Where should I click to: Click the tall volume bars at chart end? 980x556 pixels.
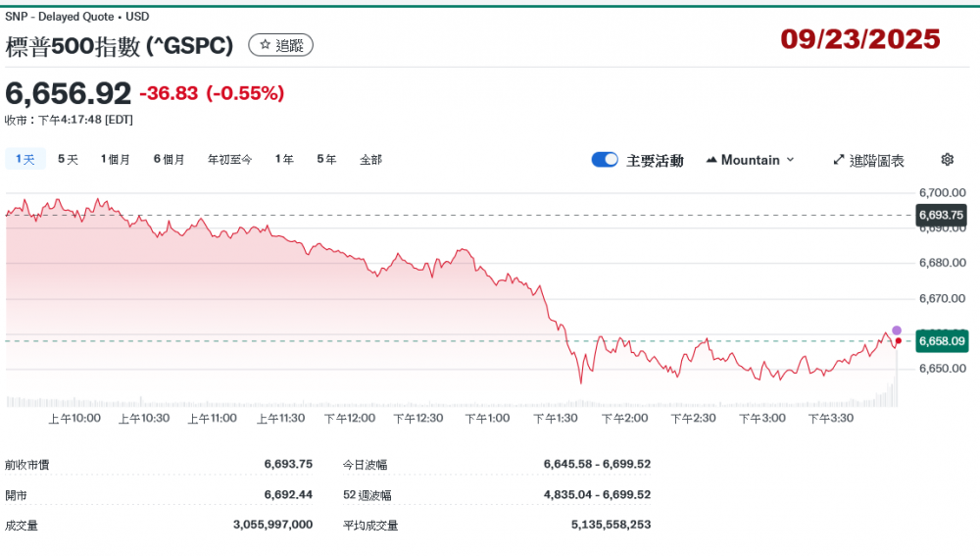click(x=892, y=394)
